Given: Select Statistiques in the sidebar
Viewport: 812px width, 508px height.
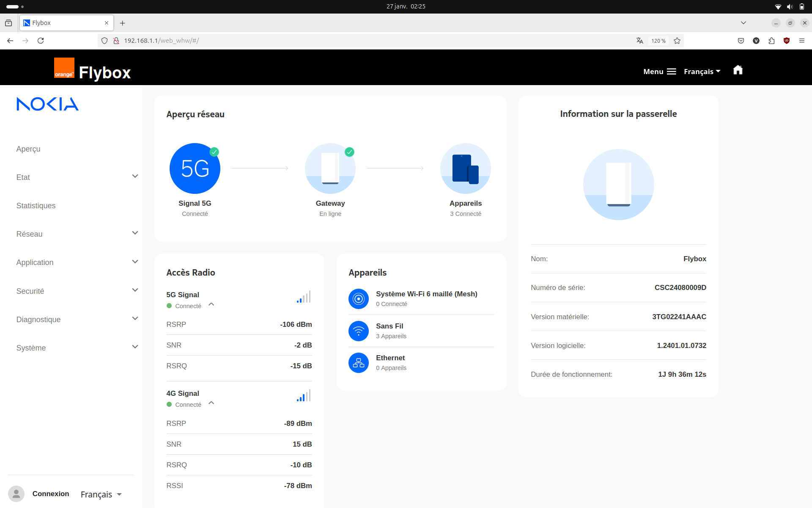Looking at the screenshot, I should (36, 206).
